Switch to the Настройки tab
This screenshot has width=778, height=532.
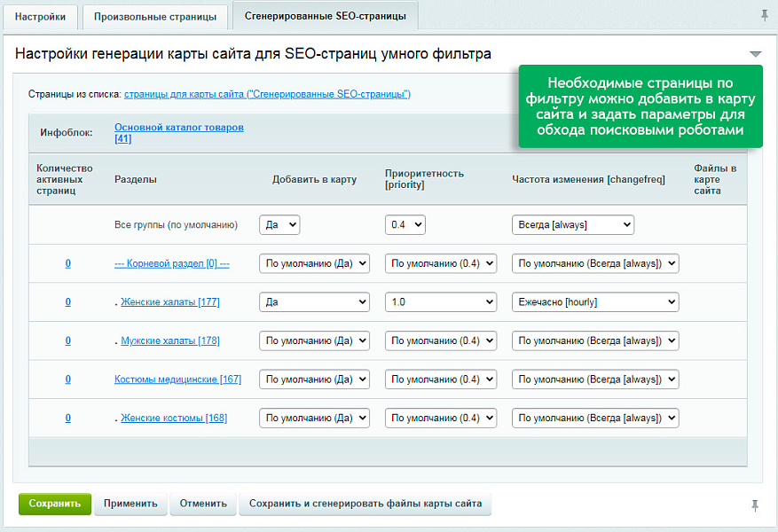(40, 15)
